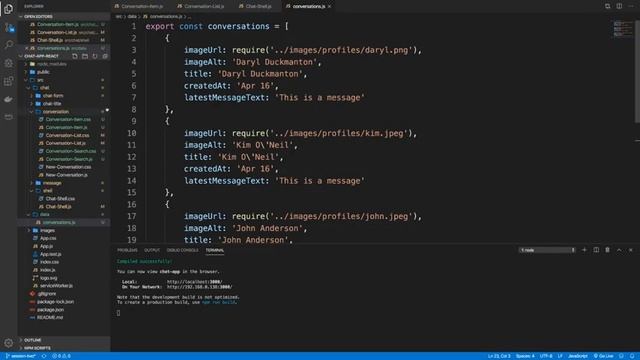
Task: Open Remote Explorer view in activity bar
Action: [9, 117]
